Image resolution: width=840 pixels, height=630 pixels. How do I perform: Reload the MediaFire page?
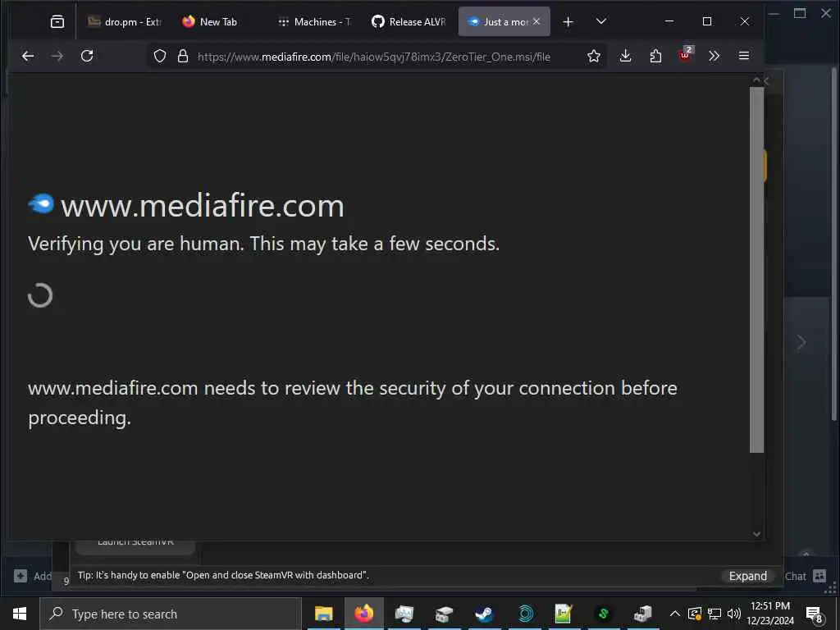(x=87, y=56)
